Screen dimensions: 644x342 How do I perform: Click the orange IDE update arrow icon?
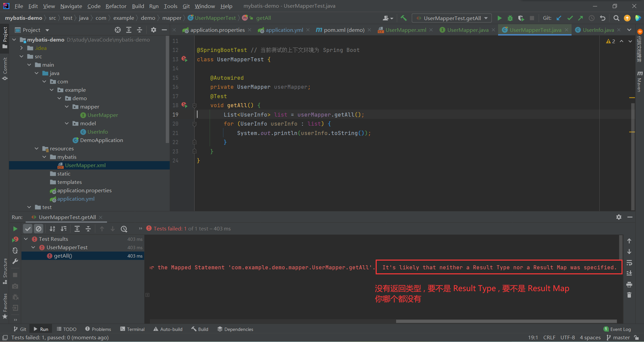coord(627,18)
